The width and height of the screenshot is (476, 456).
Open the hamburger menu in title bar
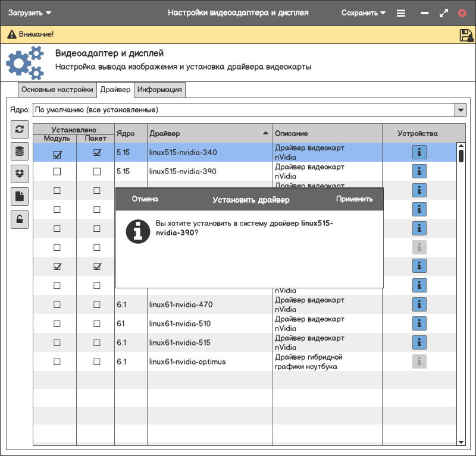401,12
